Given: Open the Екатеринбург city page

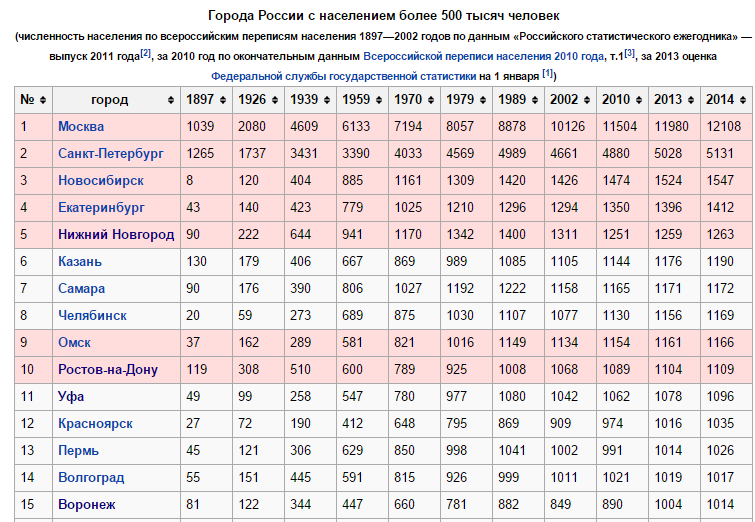Looking at the screenshot, I should (x=102, y=208).
